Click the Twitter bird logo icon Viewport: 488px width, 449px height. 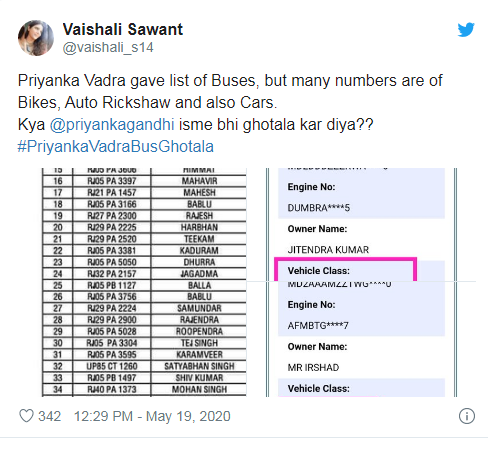(466, 30)
